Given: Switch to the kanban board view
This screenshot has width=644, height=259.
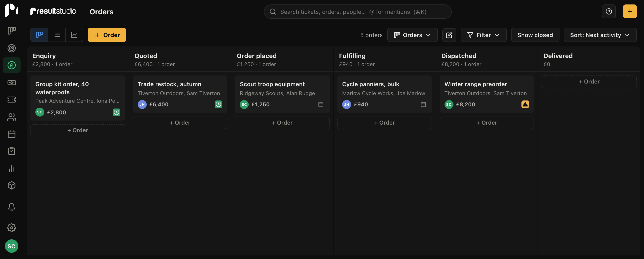Looking at the screenshot, I should point(39,35).
